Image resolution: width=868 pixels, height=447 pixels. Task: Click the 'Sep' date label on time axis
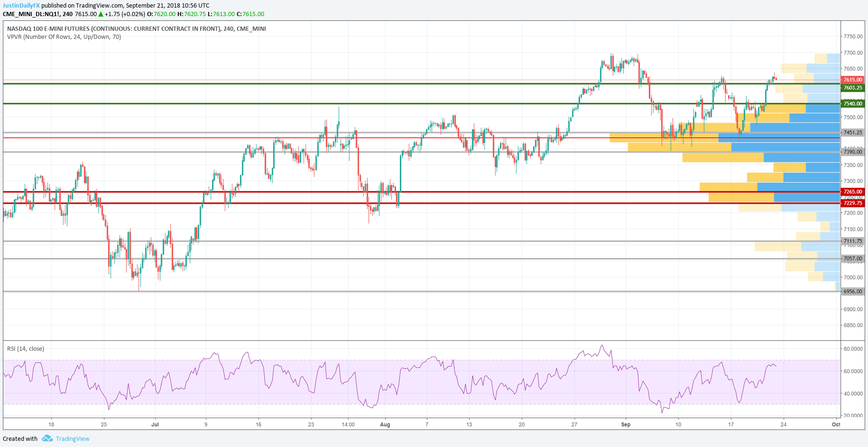coord(626,424)
